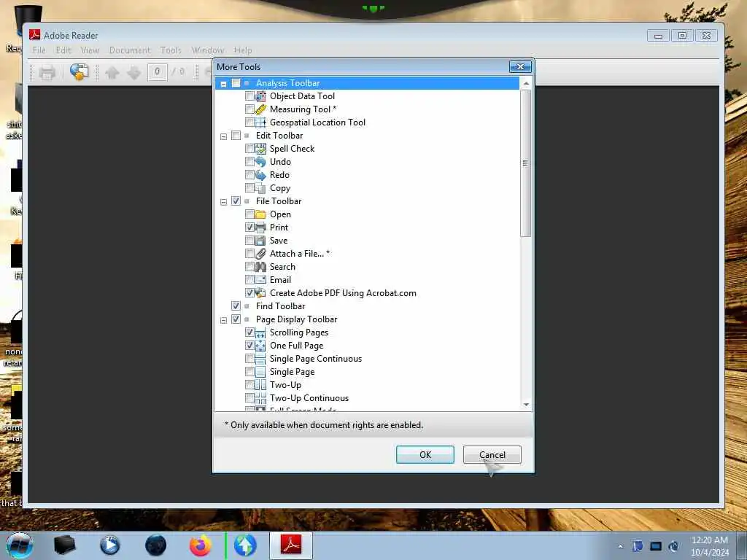
Task: Click the Create PDF toolbar globe icon
Action: [x=79, y=72]
